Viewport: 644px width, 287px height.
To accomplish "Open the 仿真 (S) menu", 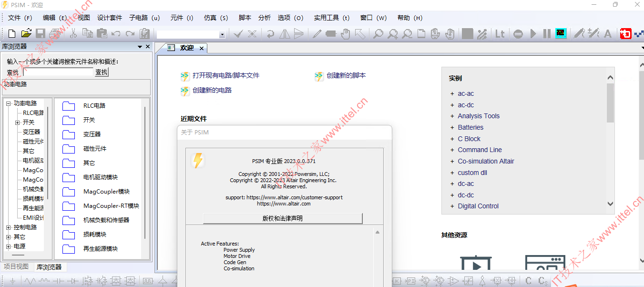I will pyautogui.click(x=216, y=18).
